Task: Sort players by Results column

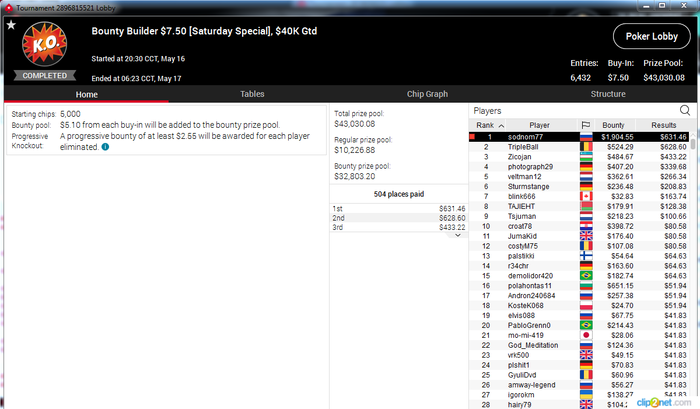Action: pos(663,125)
